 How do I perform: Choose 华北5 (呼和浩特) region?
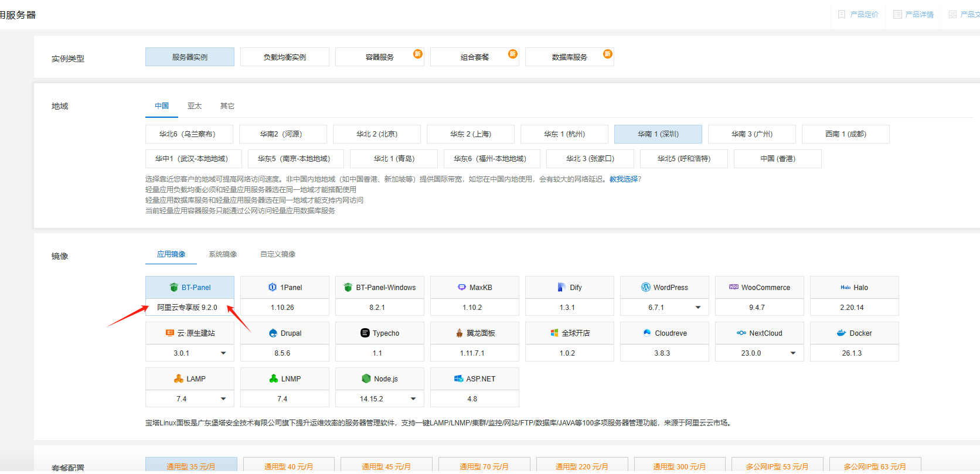684,159
